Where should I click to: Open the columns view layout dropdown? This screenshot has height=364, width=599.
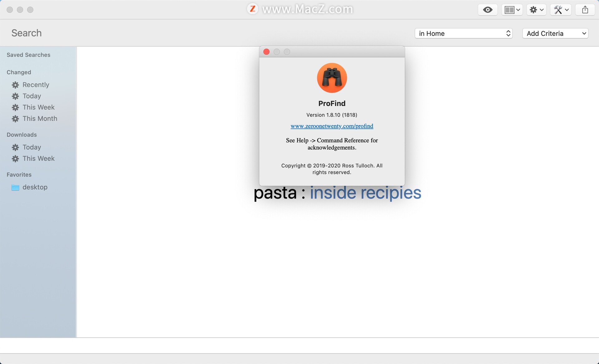[512, 10]
